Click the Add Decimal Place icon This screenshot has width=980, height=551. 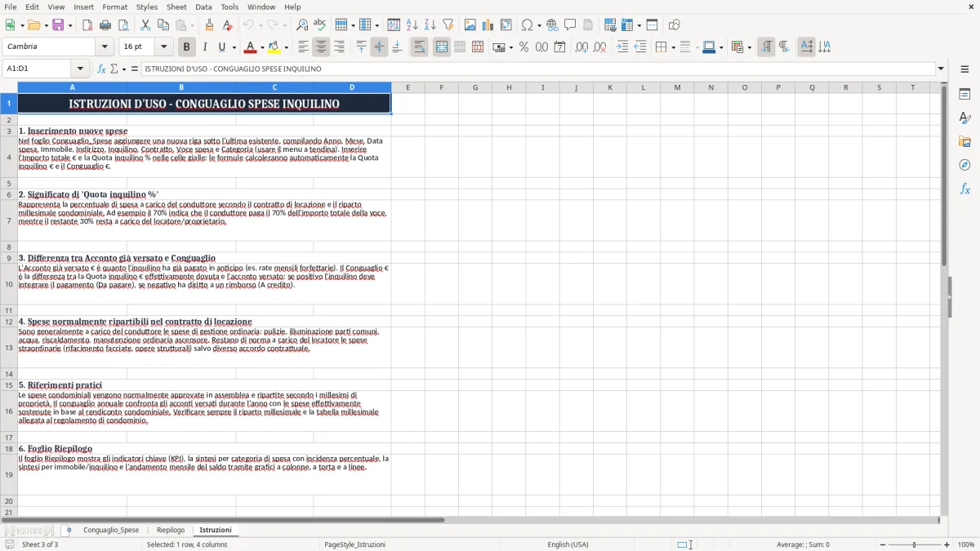click(x=581, y=47)
